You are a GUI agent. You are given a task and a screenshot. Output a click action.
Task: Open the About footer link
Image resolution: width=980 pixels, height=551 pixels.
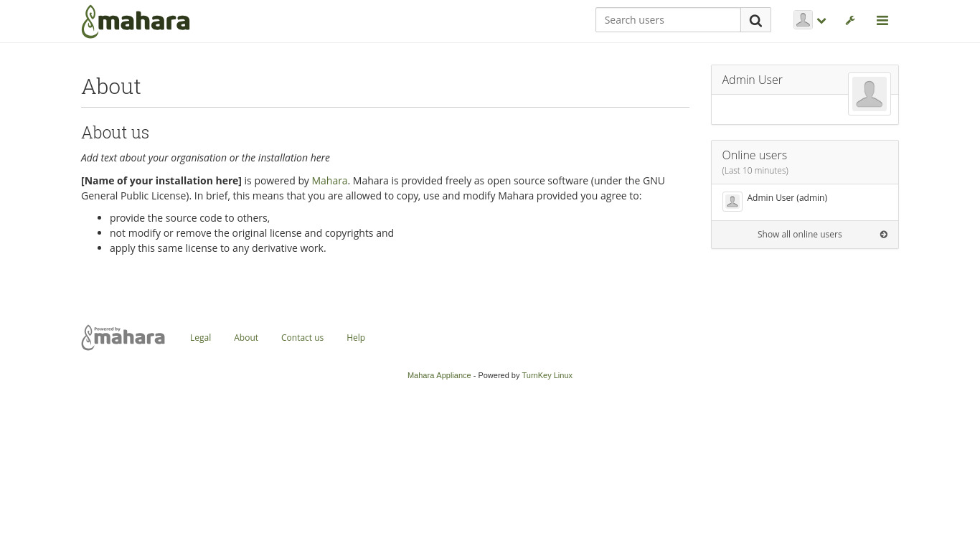tap(246, 338)
